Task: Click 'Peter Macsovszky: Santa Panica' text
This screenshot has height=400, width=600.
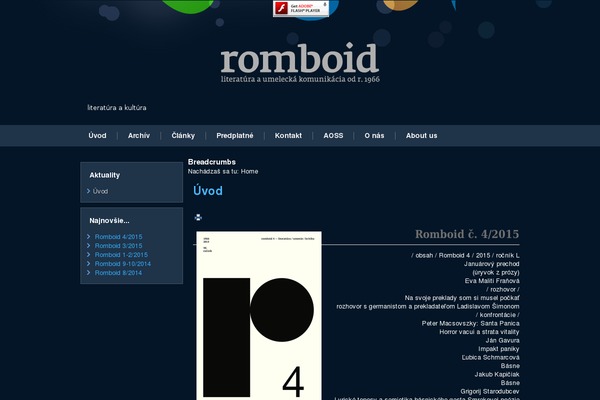Action: tap(471, 323)
